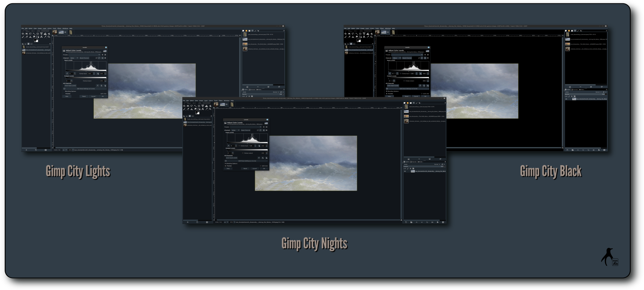Viewport: 644px width, 290px height.
Task: Open Presets dropdown in City Nights Levels dialog
Action: point(246,127)
